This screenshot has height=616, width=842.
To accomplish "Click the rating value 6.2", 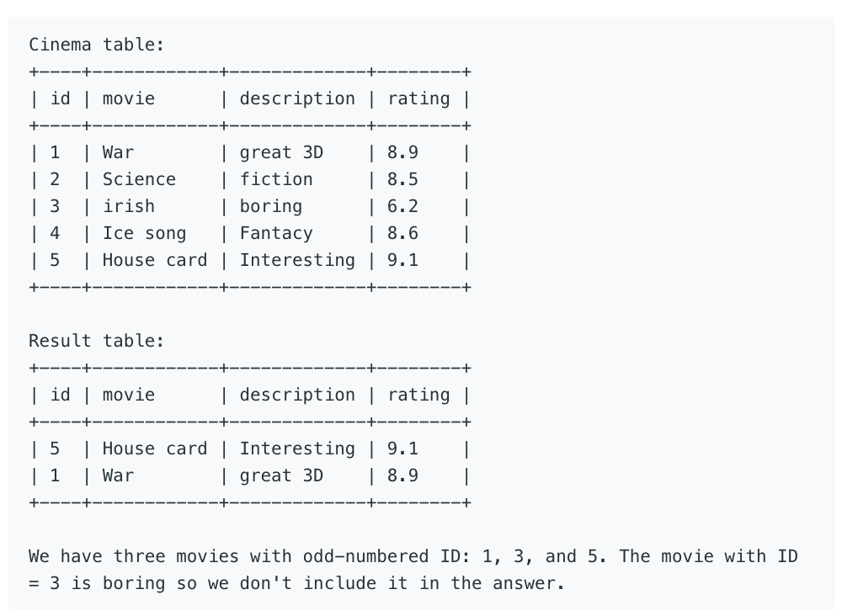I will tap(402, 206).
